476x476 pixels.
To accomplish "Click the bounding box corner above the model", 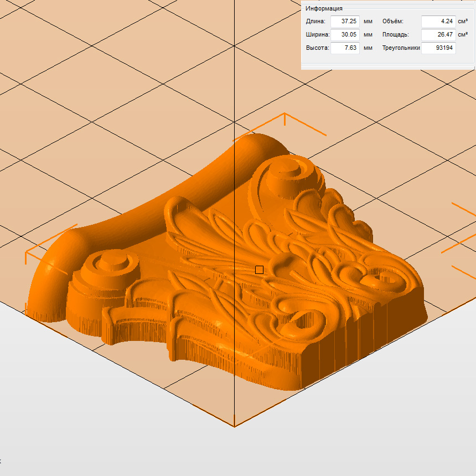I will point(284,114).
